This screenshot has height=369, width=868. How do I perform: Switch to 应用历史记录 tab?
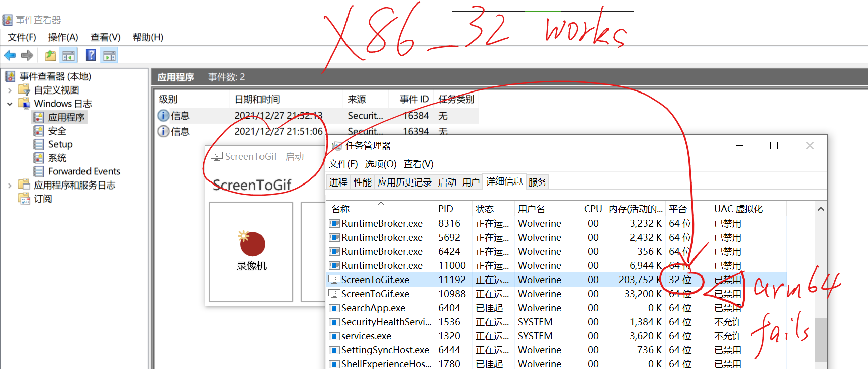click(x=405, y=182)
